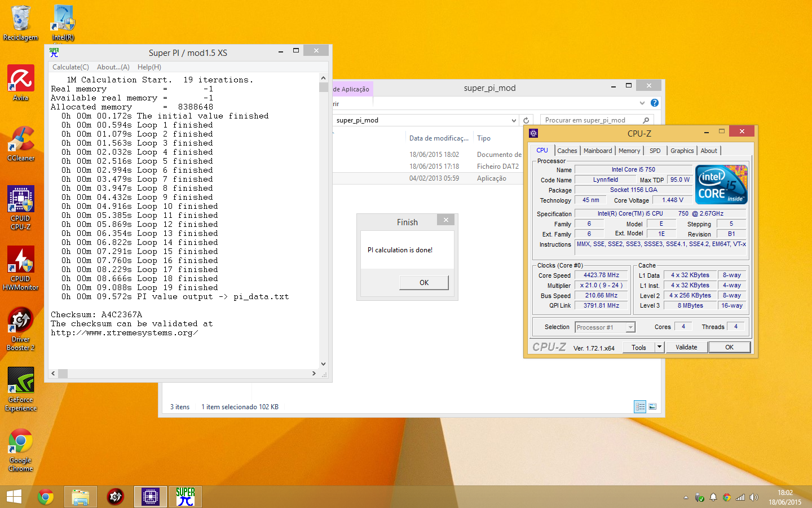Image resolution: width=812 pixels, height=508 pixels.
Task: Click the search magnifier in Explorer
Action: click(x=646, y=120)
